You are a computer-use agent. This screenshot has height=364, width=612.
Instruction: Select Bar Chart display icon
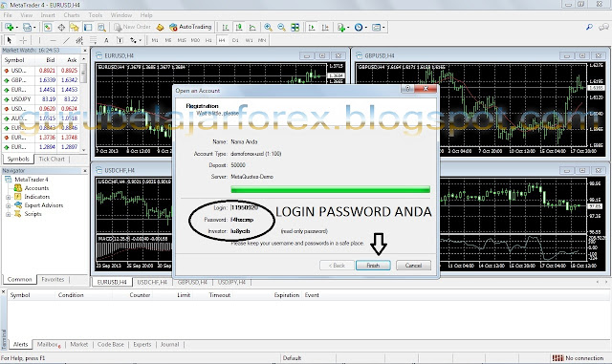pyautogui.click(x=226, y=27)
